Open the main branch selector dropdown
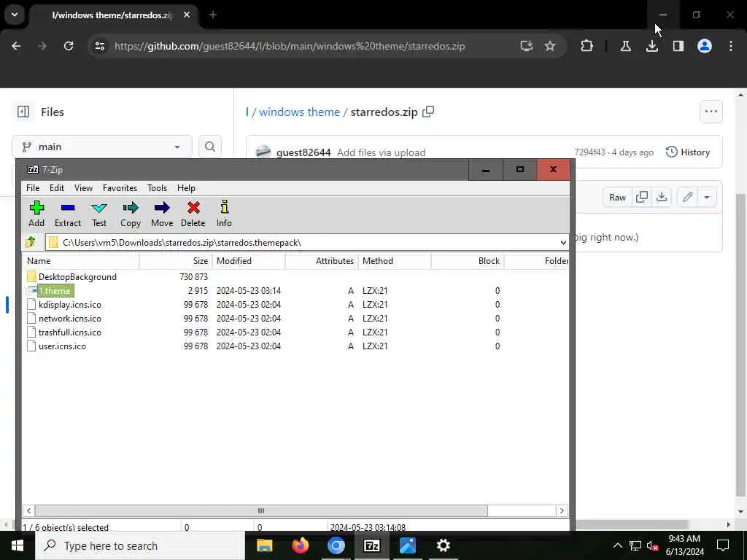Screen dimensions: 747x560 coord(102,147)
